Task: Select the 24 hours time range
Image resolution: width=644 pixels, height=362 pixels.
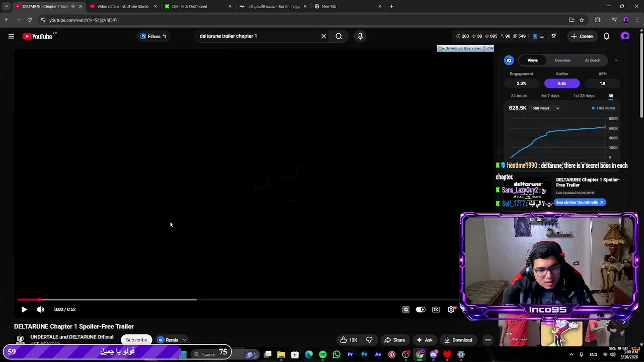Action: [519, 96]
